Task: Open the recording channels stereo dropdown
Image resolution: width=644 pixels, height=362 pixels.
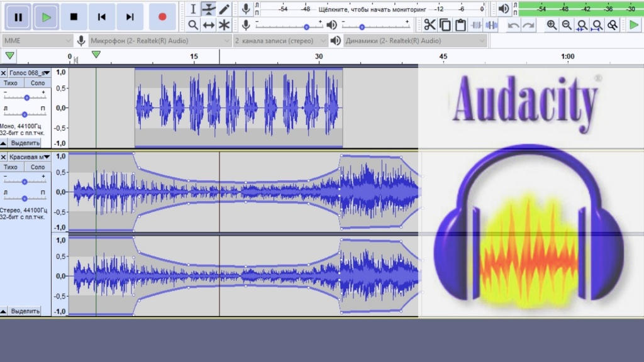Action: click(x=280, y=41)
